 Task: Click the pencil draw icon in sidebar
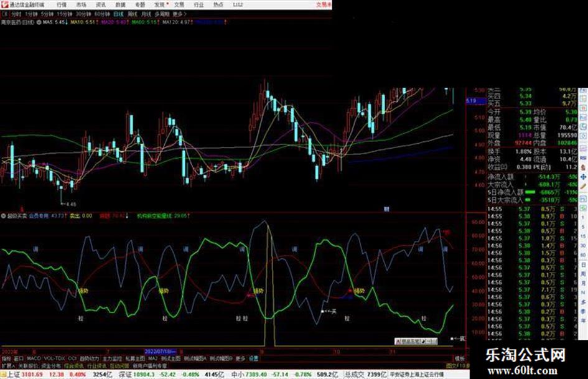(x=583, y=186)
